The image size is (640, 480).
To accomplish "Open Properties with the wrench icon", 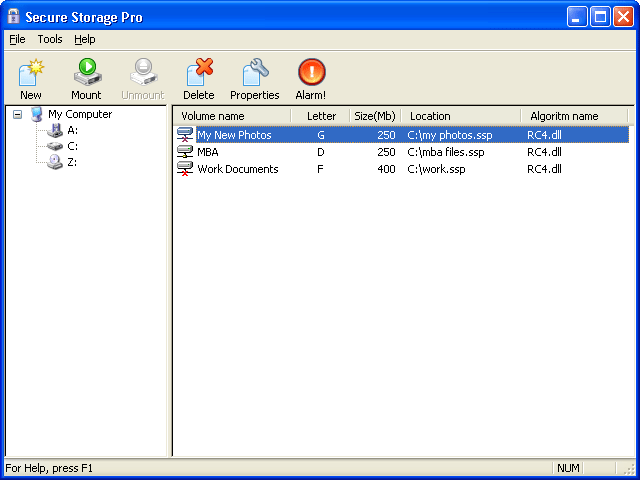I will pyautogui.click(x=256, y=72).
